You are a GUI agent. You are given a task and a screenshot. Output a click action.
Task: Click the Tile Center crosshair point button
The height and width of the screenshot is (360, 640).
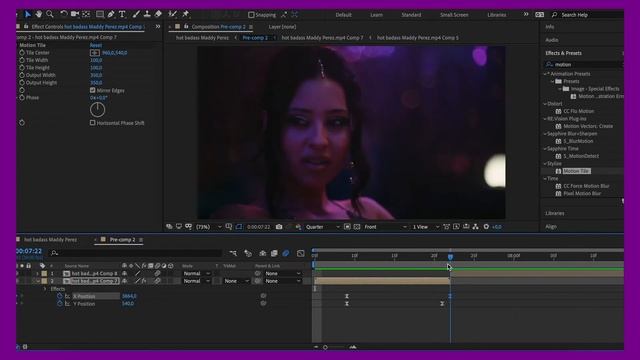click(x=95, y=53)
